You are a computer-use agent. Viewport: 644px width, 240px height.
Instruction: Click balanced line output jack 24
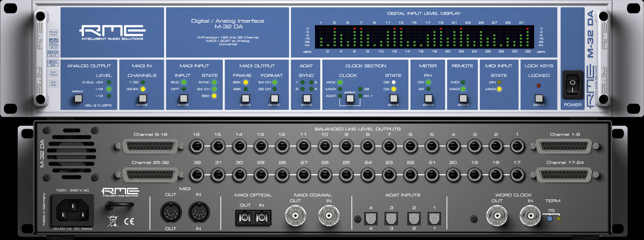367,174
